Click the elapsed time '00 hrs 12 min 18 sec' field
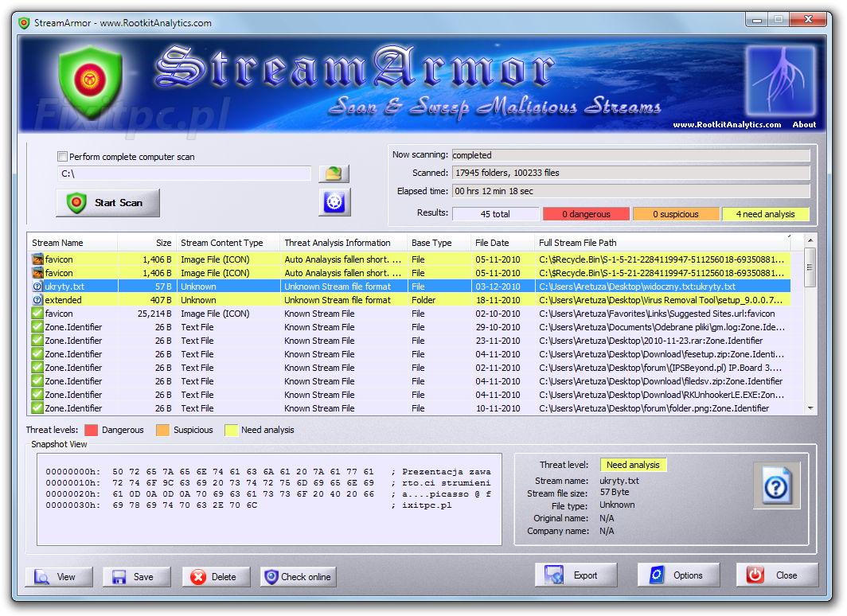 pyautogui.click(x=631, y=191)
